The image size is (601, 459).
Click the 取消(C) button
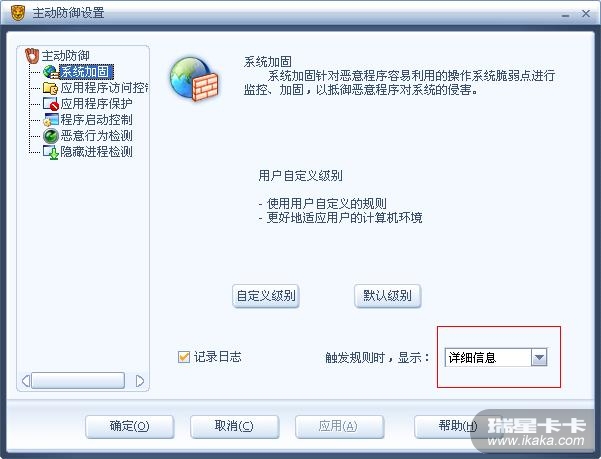pyautogui.click(x=234, y=426)
